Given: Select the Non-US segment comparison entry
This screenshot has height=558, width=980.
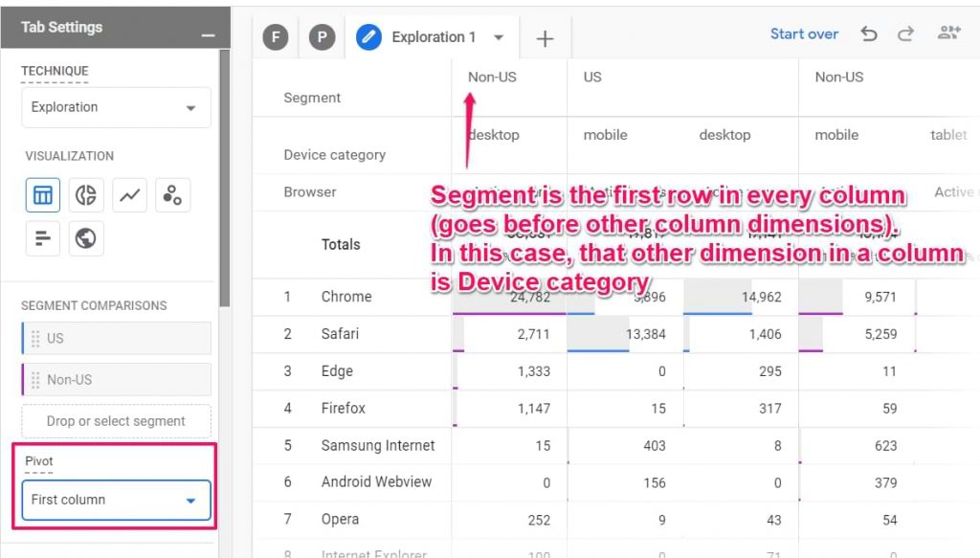Looking at the screenshot, I should click(115, 379).
